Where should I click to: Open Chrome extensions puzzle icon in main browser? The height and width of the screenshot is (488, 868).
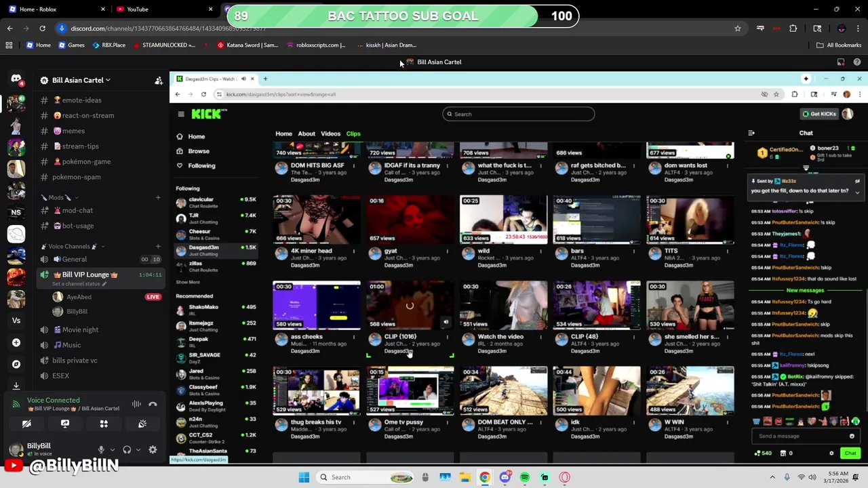point(793,28)
